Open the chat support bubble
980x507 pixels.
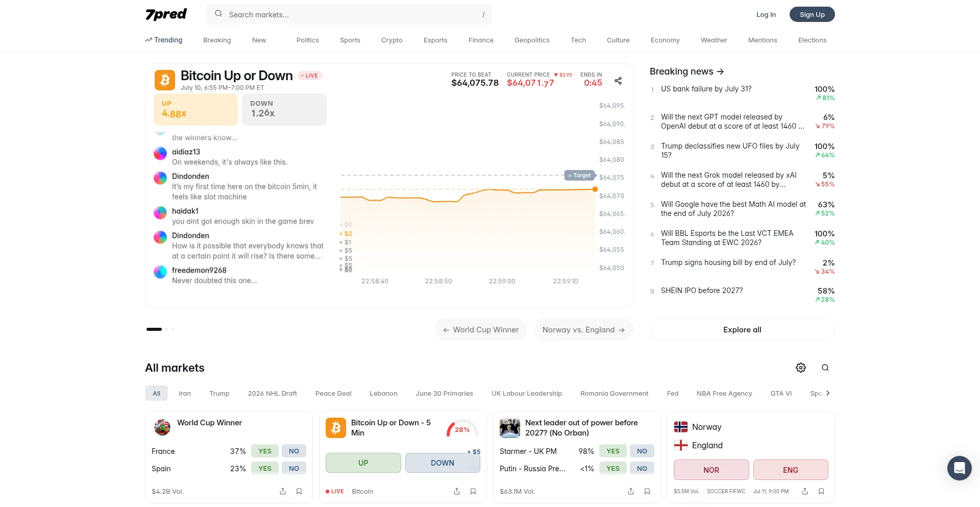coord(960,468)
